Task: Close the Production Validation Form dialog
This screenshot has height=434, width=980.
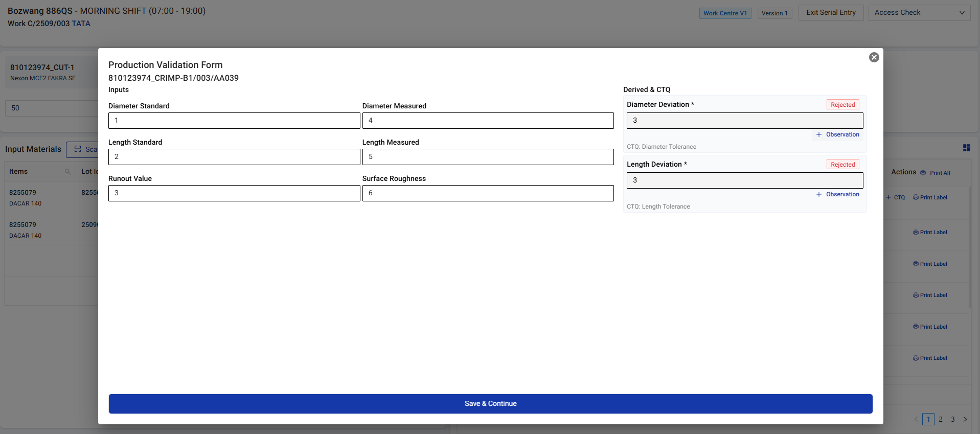Action: (874, 57)
